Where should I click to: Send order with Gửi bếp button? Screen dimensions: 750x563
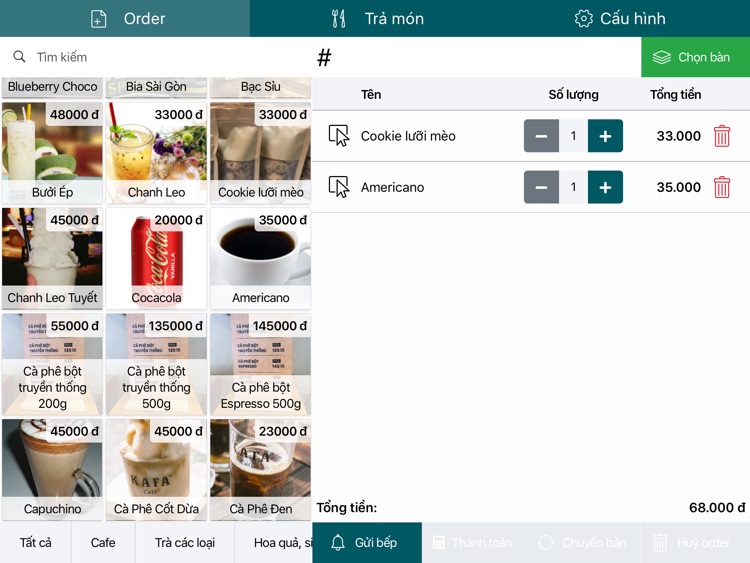tap(367, 542)
